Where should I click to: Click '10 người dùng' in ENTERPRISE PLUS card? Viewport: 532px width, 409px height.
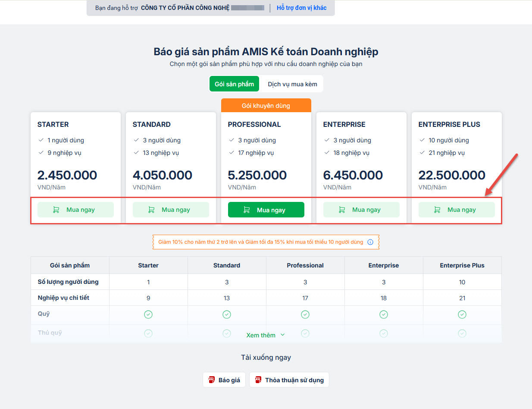click(x=449, y=140)
